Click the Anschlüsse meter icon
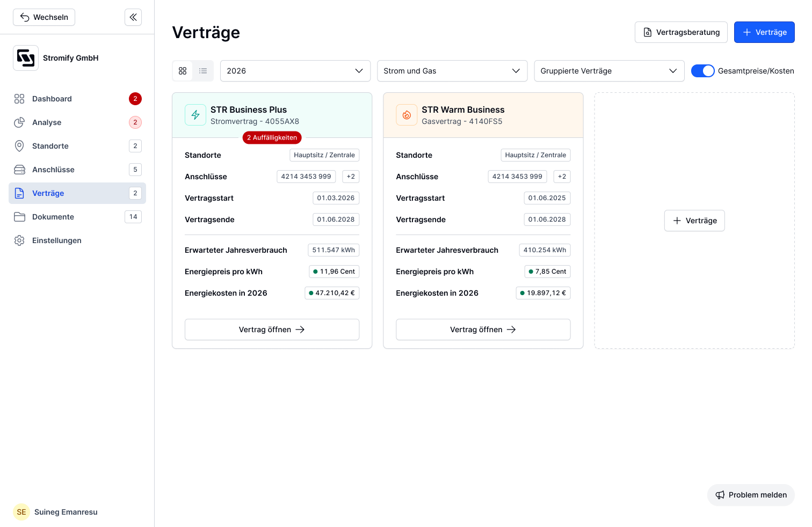The width and height of the screenshot is (812, 527). point(19,170)
